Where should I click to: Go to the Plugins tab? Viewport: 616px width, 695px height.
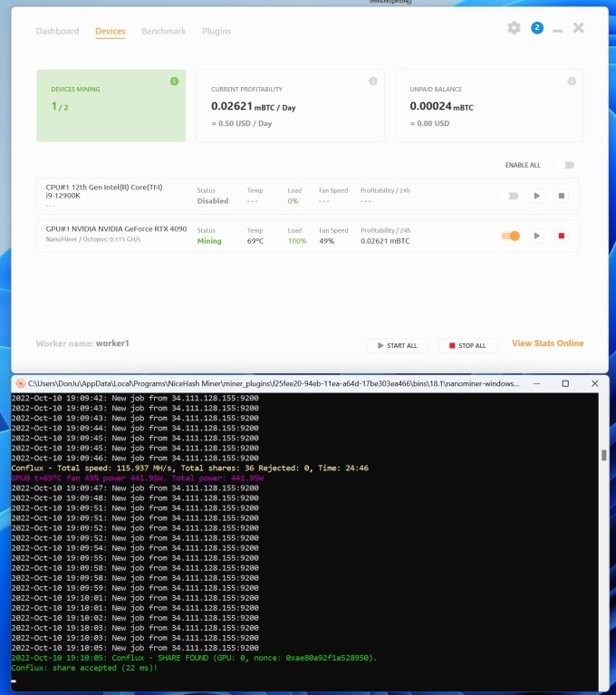click(217, 31)
